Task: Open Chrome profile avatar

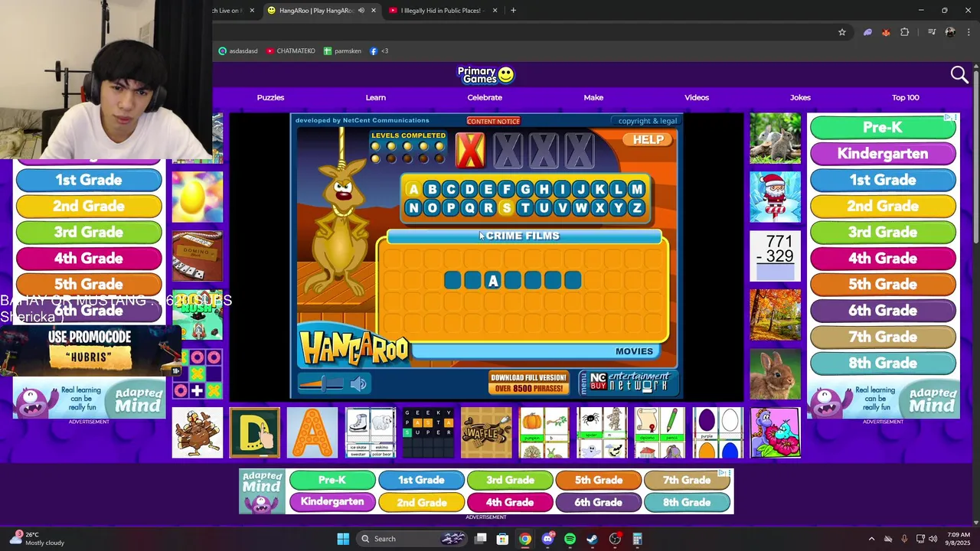Action: (x=950, y=32)
